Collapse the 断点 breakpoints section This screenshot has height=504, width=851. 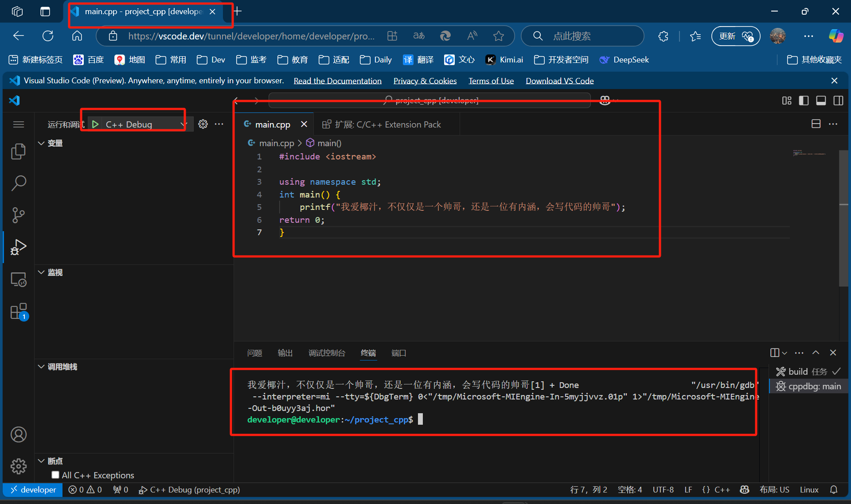[x=41, y=461]
